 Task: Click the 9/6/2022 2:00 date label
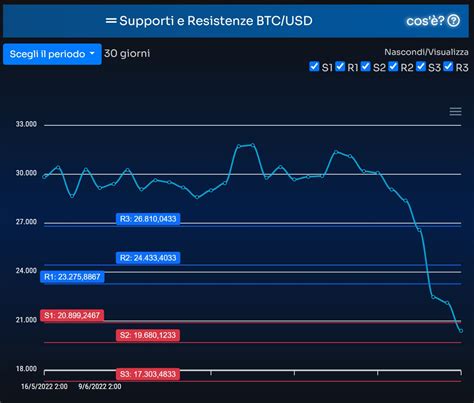click(x=100, y=386)
